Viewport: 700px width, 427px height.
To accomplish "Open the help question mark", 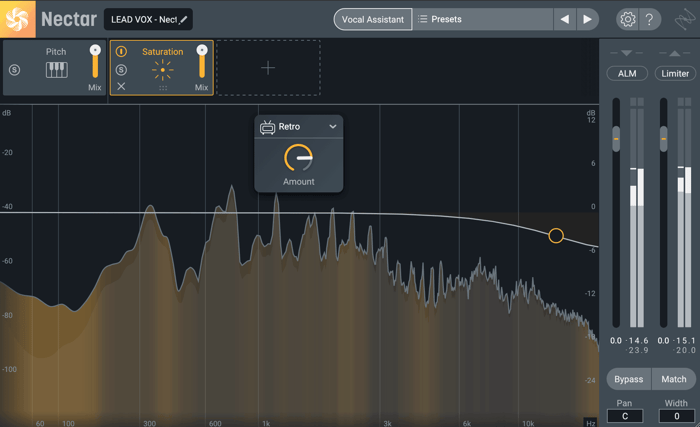I will tap(650, 20).
